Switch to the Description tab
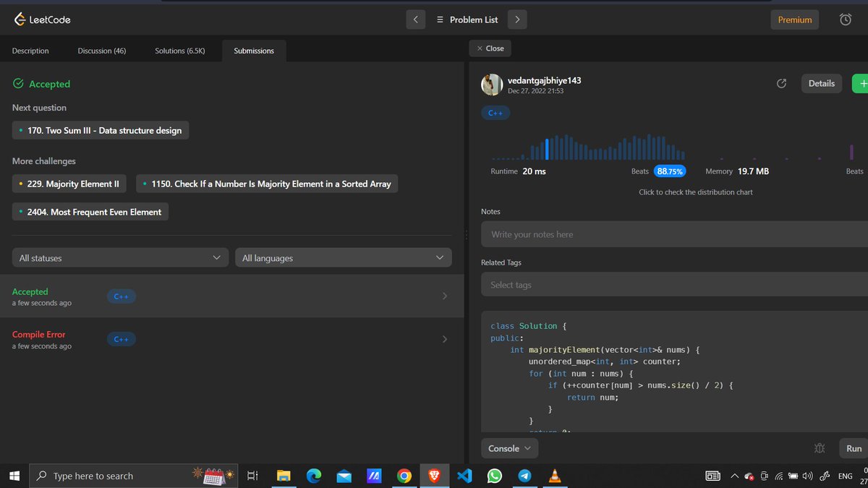The image size is (868, 488). [30, 51]
